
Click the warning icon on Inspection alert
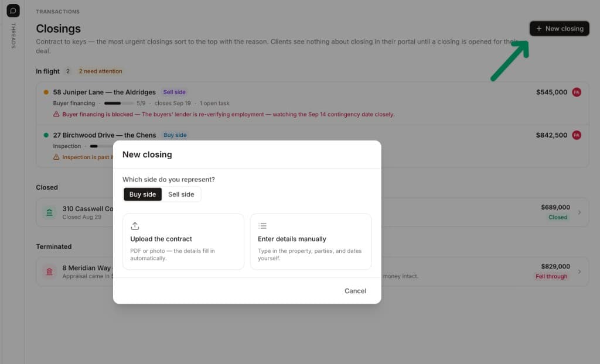pos(56,157)
